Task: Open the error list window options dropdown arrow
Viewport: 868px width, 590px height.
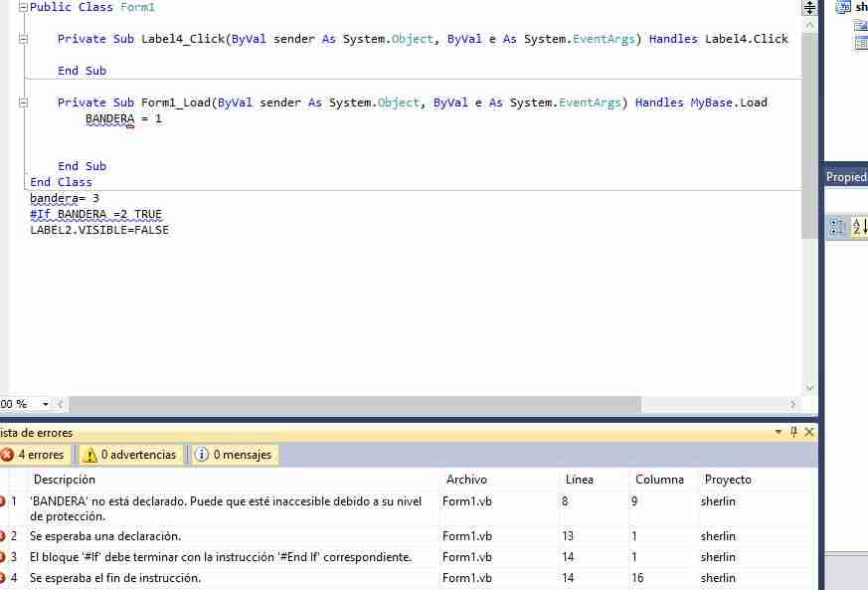Action: (779, 432)
